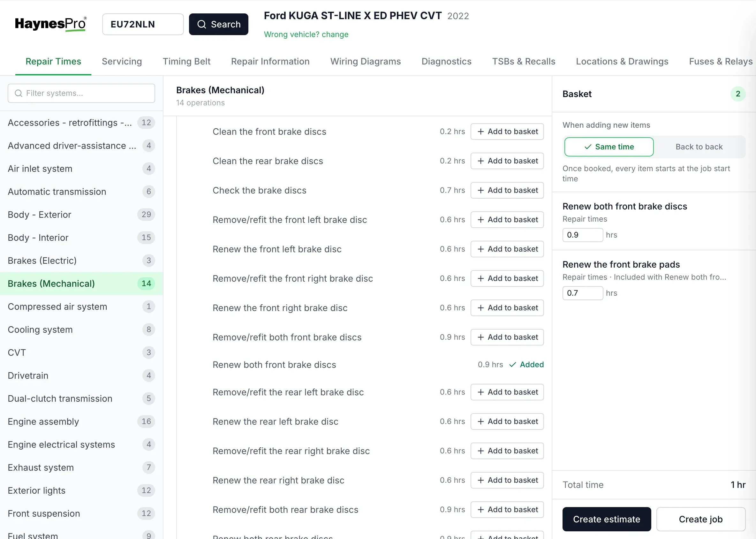This screenshot has height=539, width=756.
Task: Click the Total time 1 hr value
Action: coord(738,485)
